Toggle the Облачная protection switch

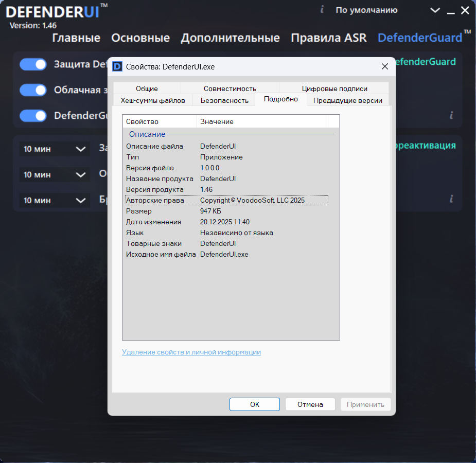tap(33, 90)
